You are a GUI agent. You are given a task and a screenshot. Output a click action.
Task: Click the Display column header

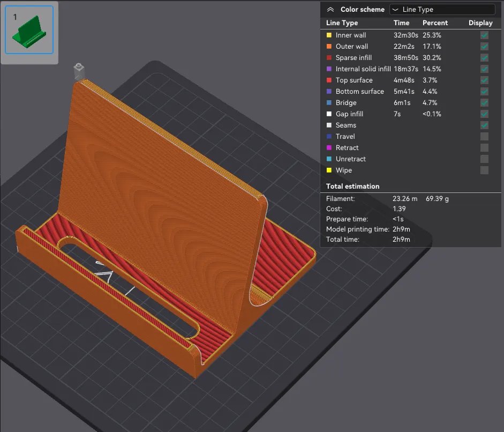click(x=480, y=23)
